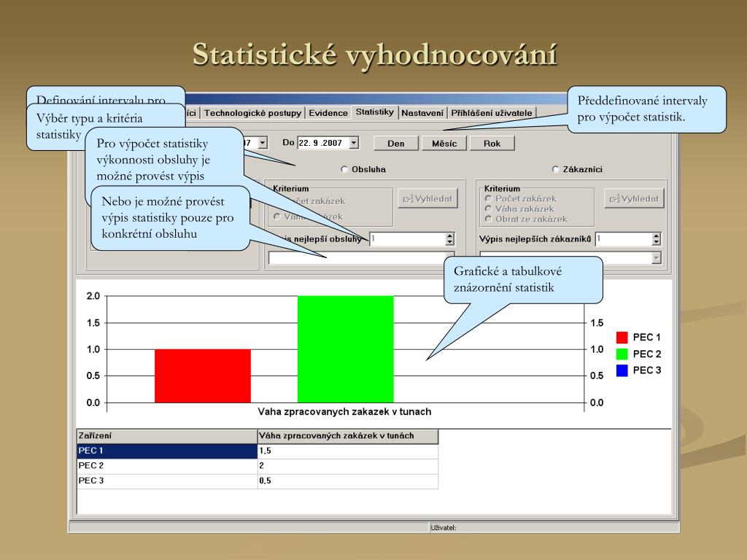The height and width of the screenshot is (560, 747).
Task: Click the Zařízení column header
Action: tap(167, 436)
